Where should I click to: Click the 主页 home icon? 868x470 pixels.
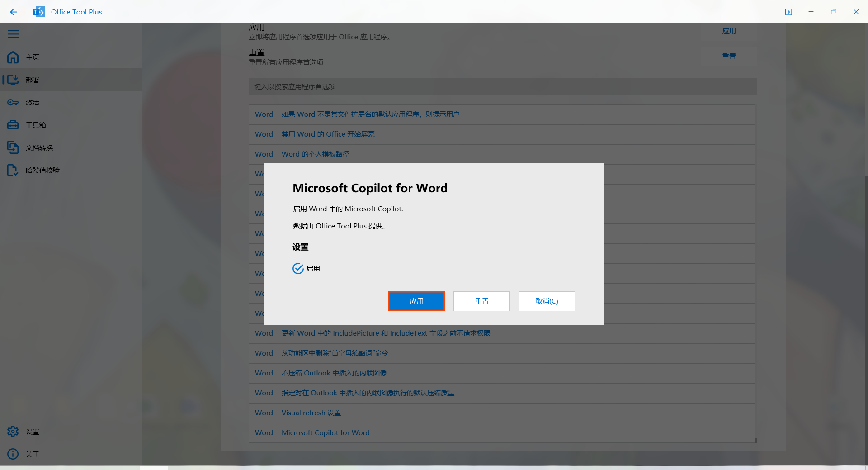click(13, 57)
